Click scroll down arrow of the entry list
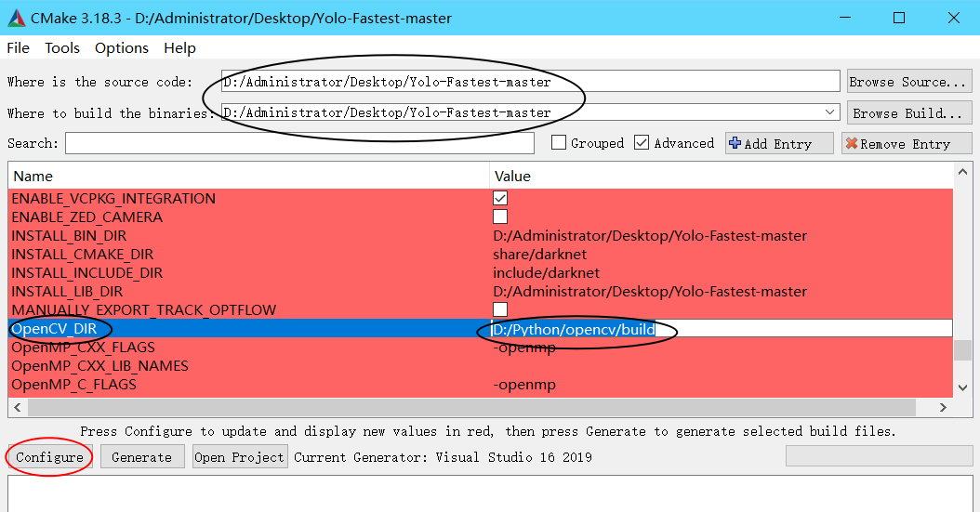The width and height of the screenshot is (980, 512). click(962, 387)
